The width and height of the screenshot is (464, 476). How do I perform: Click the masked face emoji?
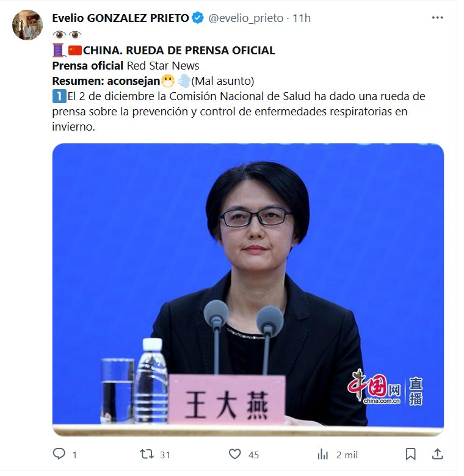pos(168,81)
